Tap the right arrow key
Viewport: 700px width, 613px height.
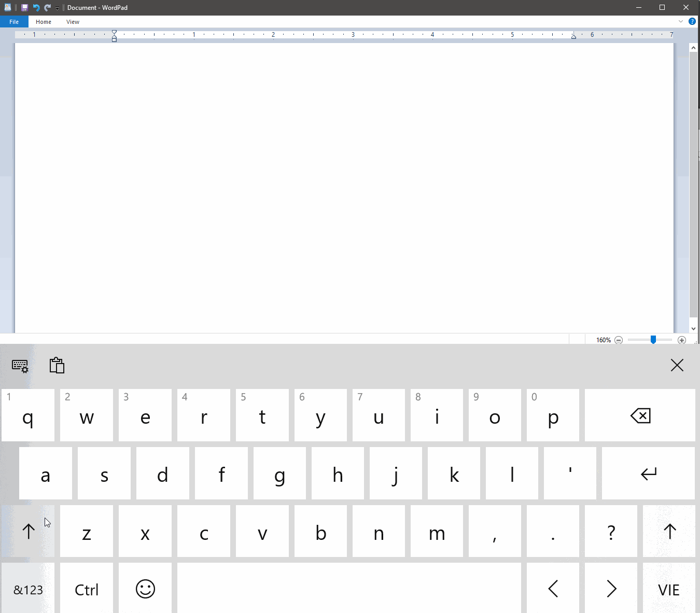point(611,589)
